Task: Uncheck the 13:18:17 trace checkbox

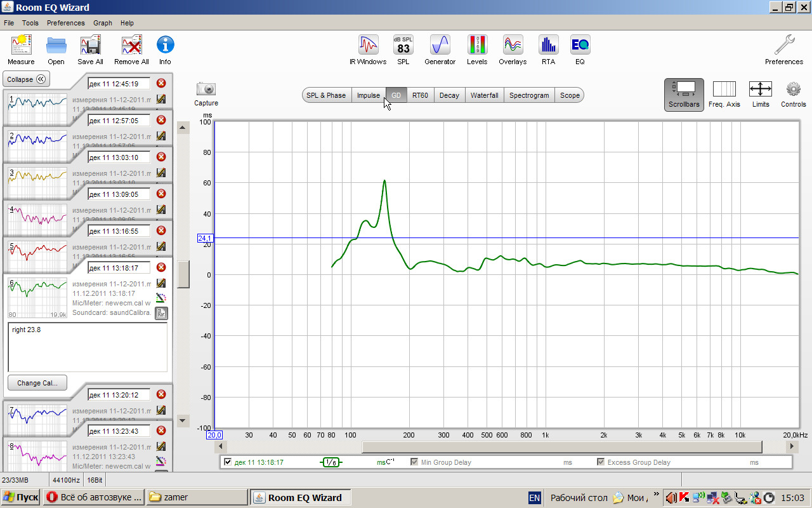Action: click(228, 462)
